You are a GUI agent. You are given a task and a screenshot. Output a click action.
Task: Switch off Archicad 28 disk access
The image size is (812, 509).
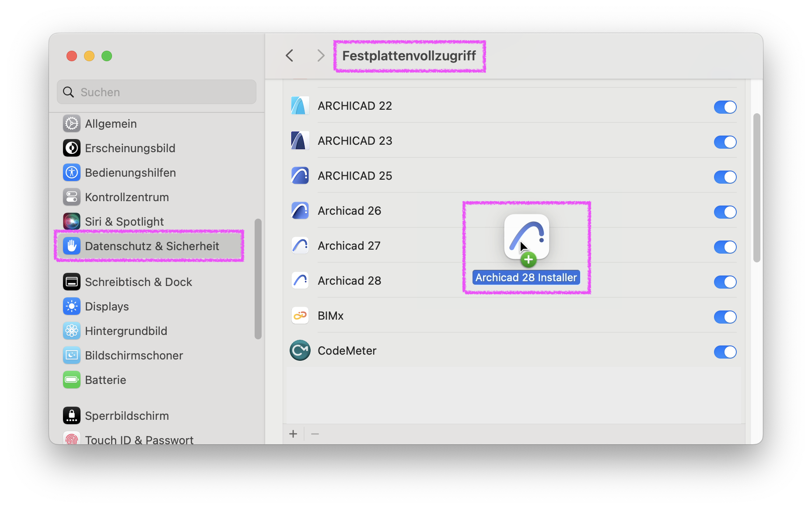(x=725, y=282)
